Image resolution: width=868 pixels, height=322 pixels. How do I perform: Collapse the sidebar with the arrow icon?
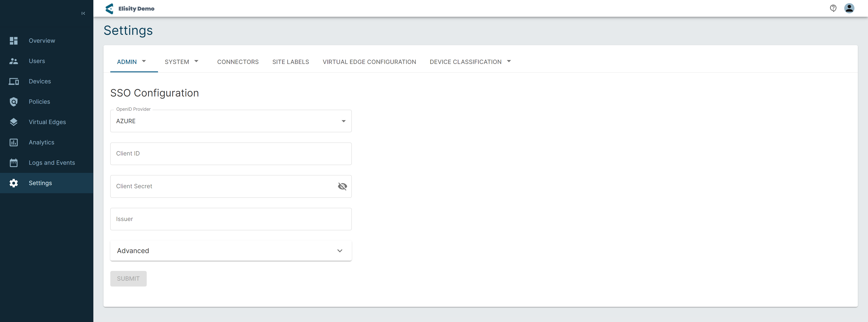pos(83,14)
